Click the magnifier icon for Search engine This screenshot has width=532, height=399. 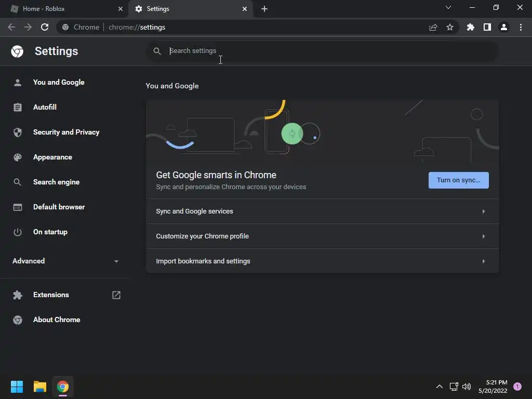(x=18, y=182)
